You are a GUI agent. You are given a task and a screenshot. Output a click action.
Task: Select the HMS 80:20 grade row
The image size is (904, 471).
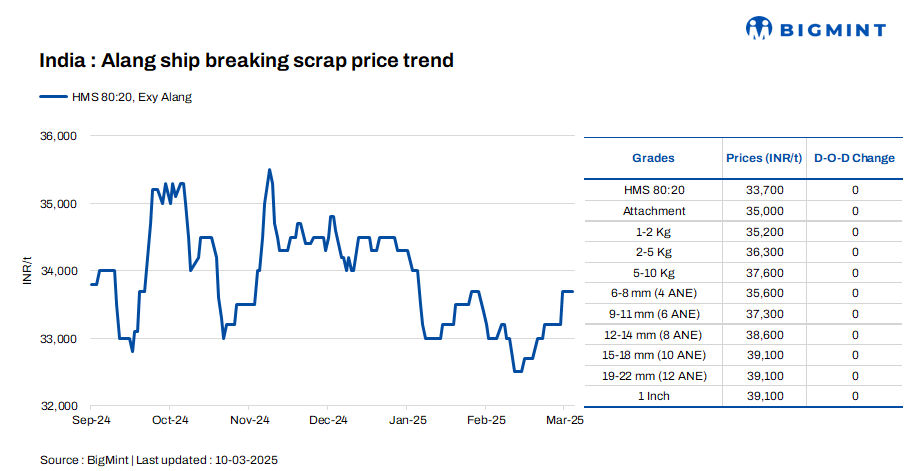(654, 190)
